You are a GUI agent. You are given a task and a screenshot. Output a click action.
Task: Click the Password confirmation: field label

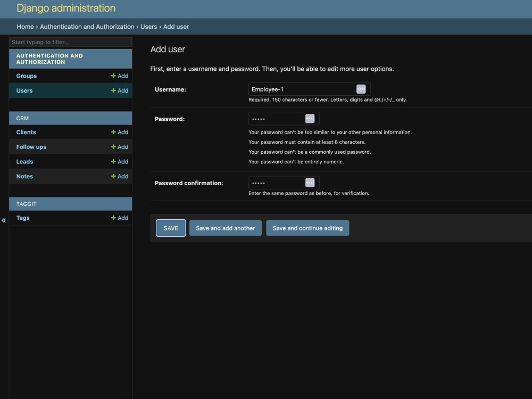(189, 183)
